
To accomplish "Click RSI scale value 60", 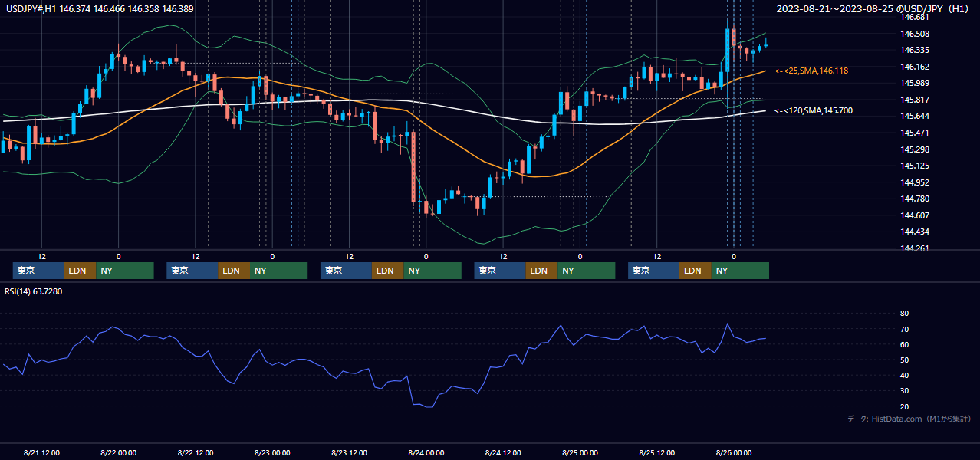I will click(x=904, y=344).
